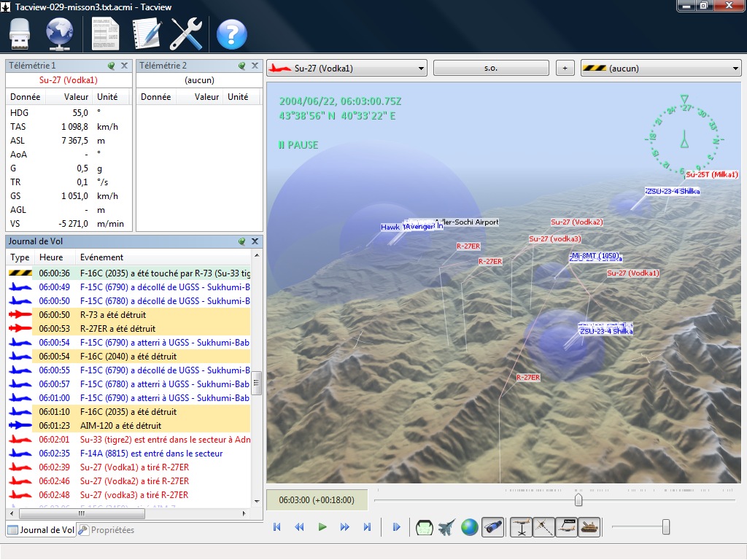Click the plus button beside s.o.
Image resolution: width=747 pixels, height=560 pixels.
click(565, 68)
